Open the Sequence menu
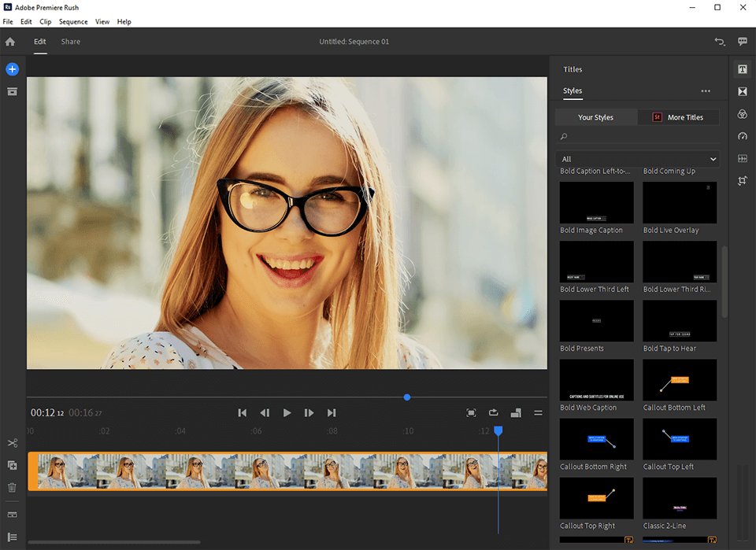 [x=73, y=21]
